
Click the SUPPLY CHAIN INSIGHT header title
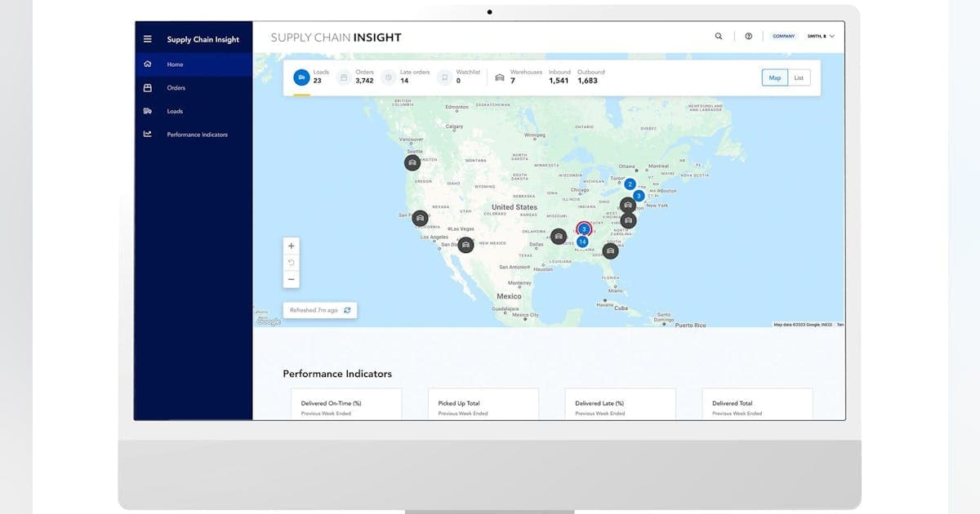[x=336, y=38]
